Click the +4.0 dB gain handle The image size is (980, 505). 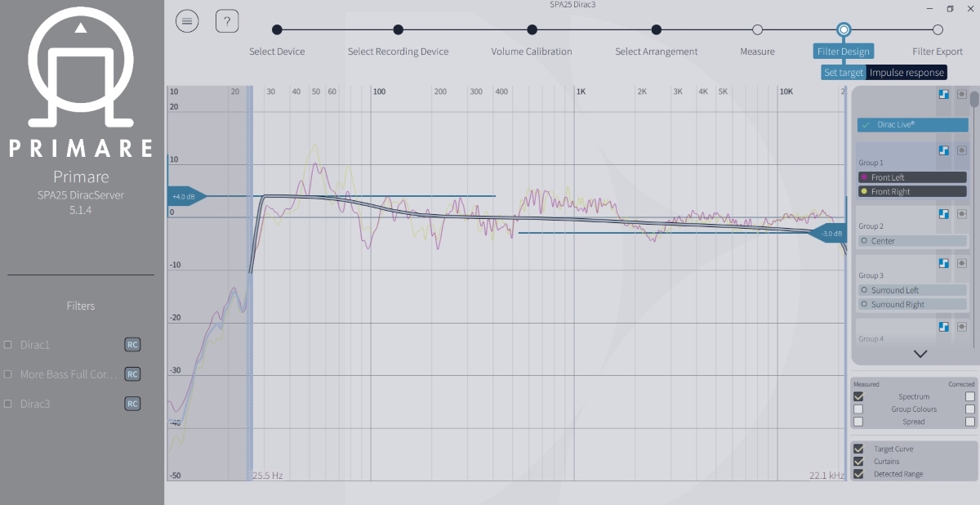pos(187,196)
